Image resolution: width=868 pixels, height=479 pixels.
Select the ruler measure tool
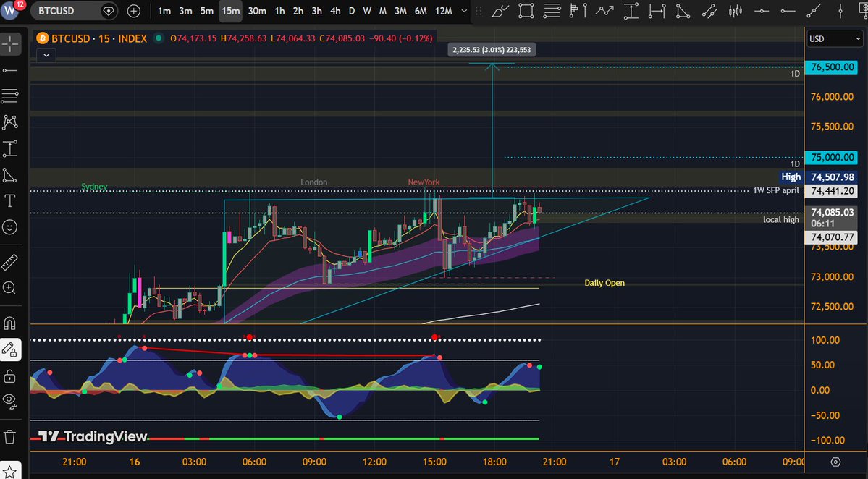[10, 262]
